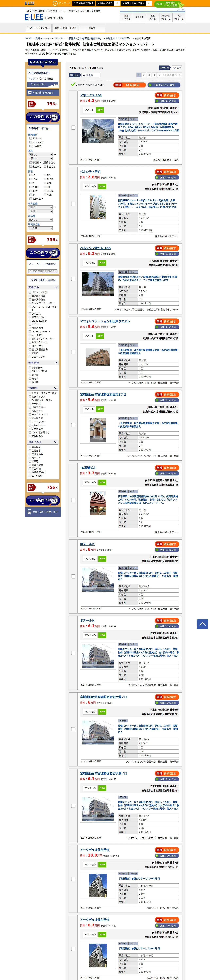Click 資料請求 for ベルメゾン宮の丘 405
The image size is (210, 980).
pos(167,248)
